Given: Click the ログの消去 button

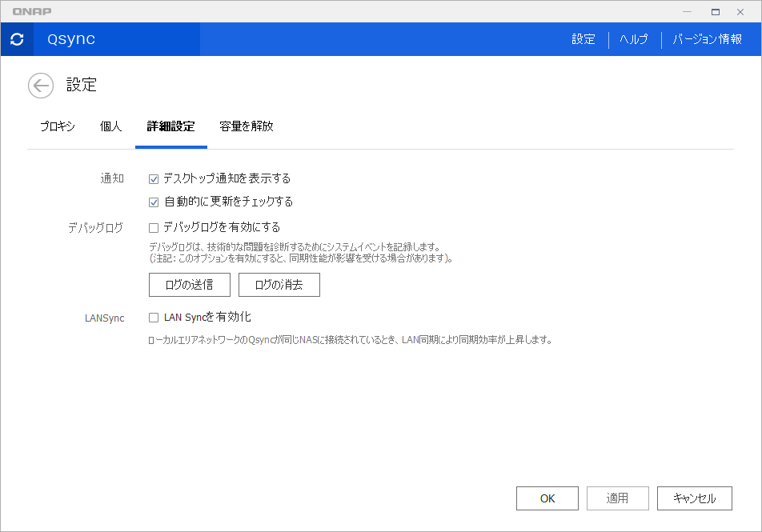Looking at the screenshot, I should click(279, 285).
